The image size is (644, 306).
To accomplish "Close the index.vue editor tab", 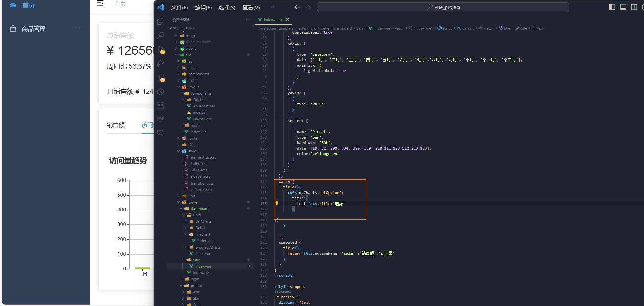I will click(287, 19).
